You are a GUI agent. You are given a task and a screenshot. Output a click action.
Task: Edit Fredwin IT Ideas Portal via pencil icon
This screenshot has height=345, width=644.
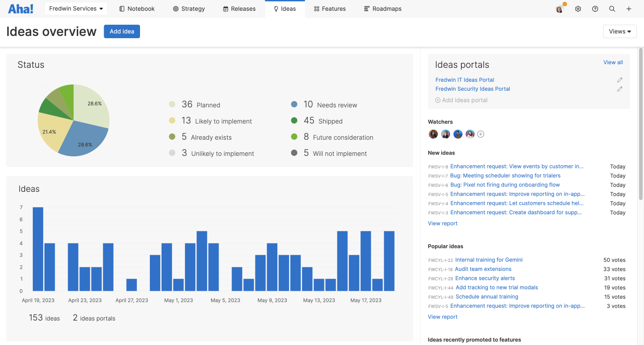click(x=620, y=80)
